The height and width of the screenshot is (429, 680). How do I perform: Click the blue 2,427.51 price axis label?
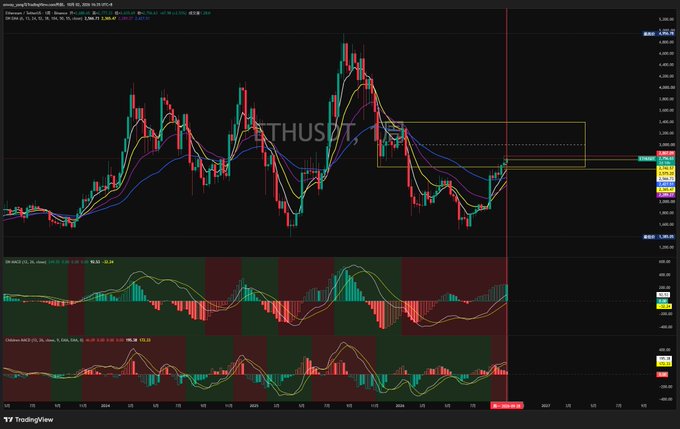[x=666, y=184]
